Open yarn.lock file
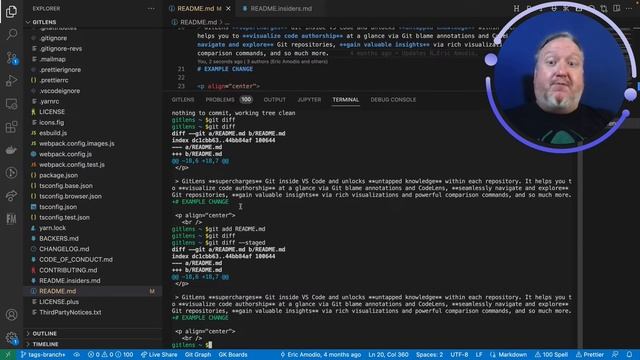640x360 pixels. (52, 228)
